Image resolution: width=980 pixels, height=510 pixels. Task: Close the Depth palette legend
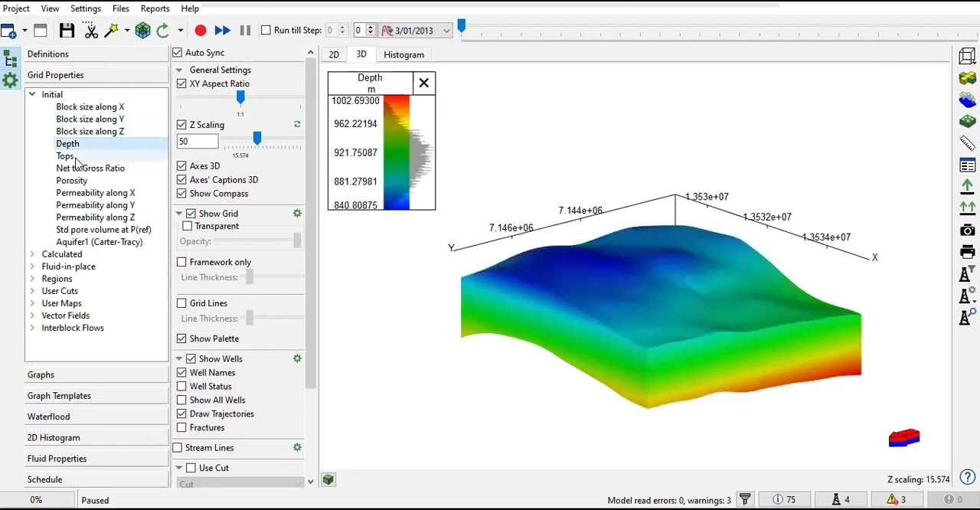pyautogui.click(x=423, y=83)
